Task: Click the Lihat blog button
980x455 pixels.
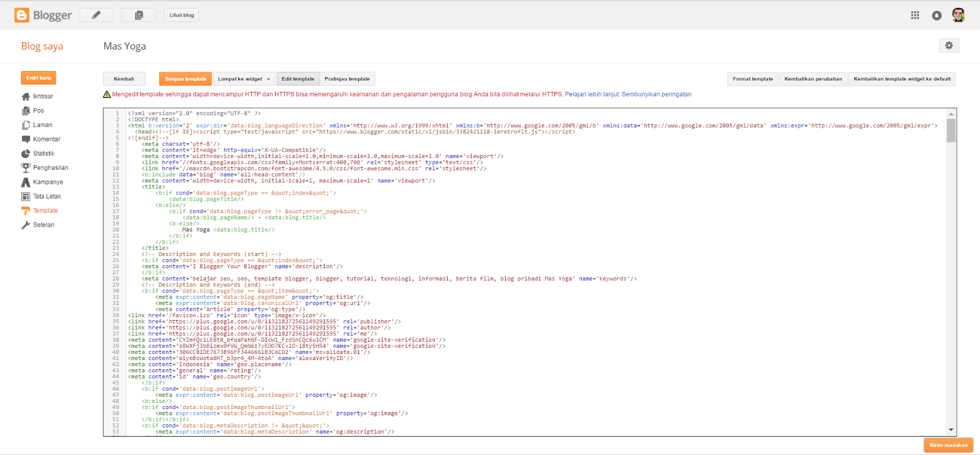Action: coord(181,15)
